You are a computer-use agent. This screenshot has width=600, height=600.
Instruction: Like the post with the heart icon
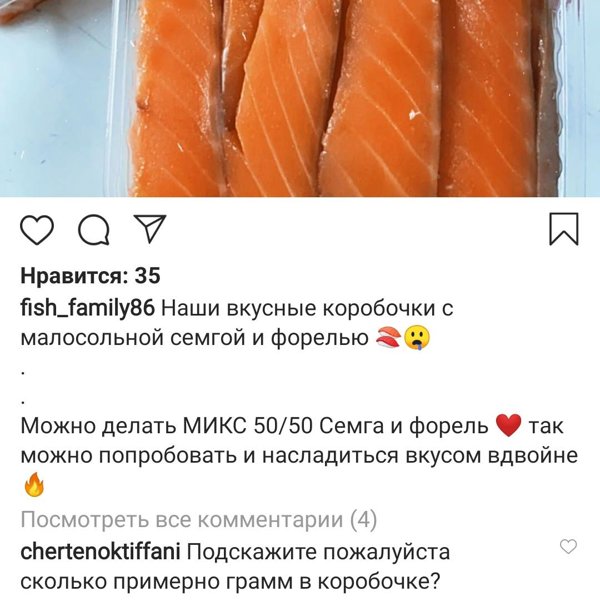[37, 229]
